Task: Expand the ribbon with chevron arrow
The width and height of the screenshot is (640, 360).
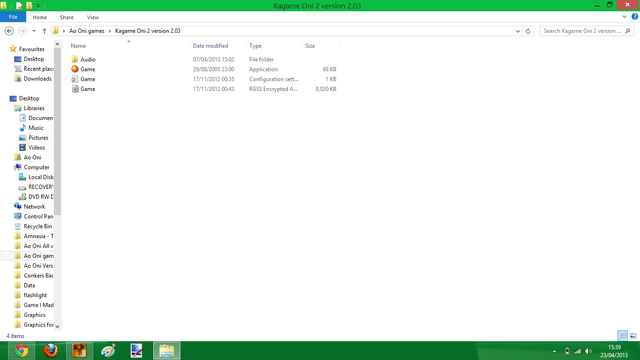Action: click(624, 17)
